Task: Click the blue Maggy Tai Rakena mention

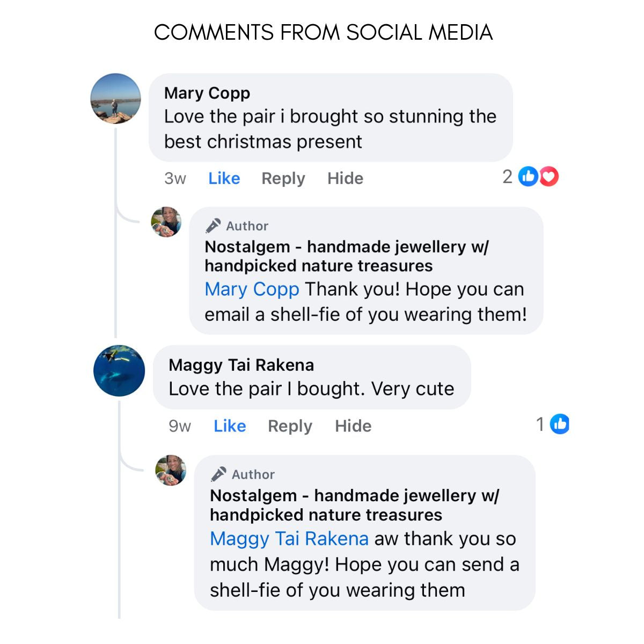Action: point(289,538)
